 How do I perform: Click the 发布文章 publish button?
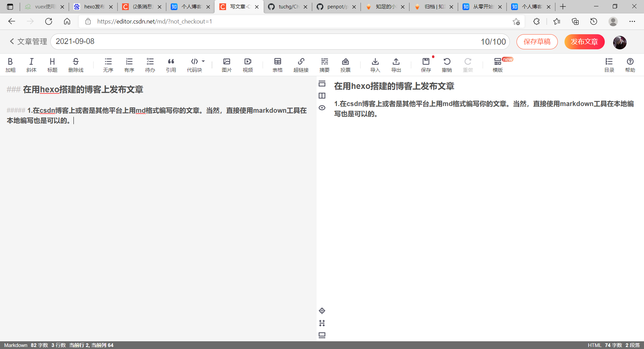coord(584,42)
